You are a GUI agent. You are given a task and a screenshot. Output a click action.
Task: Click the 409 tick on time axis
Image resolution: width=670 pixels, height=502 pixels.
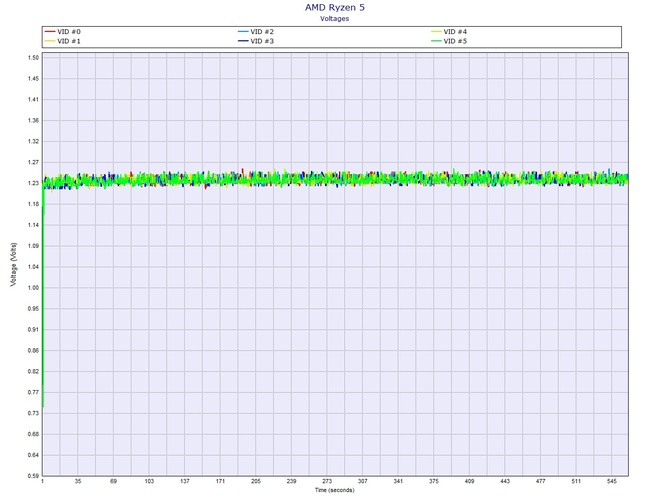coord(469,481)
